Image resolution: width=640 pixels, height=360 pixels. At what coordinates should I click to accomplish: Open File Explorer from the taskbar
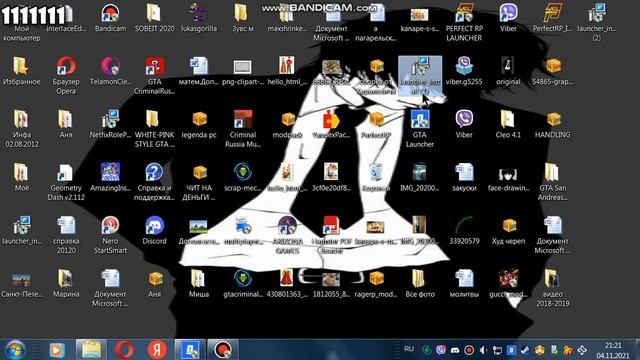click(x=91, y=350)
